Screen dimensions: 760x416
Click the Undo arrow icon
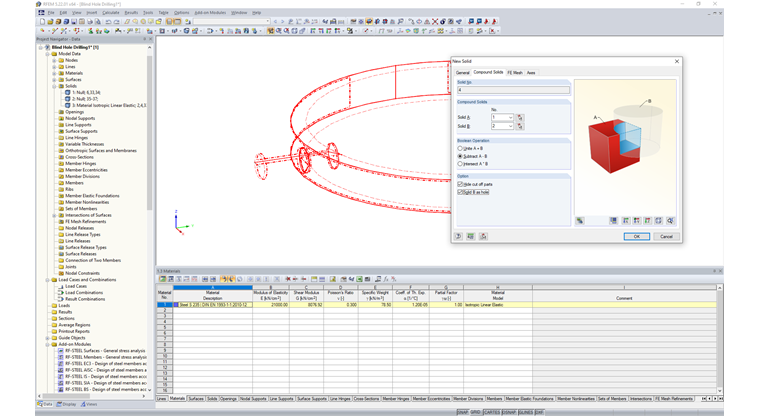[108, 22]
